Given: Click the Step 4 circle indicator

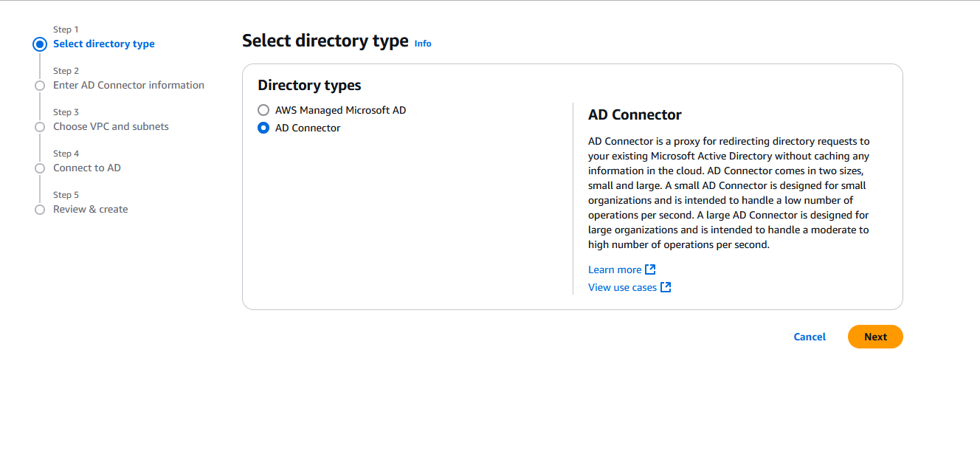Looking at the screenshot, I should point(40,168).
